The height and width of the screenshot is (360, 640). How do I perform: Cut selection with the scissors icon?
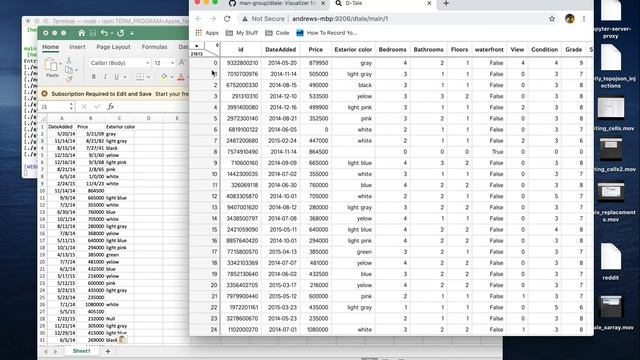[x=69, y=60]
